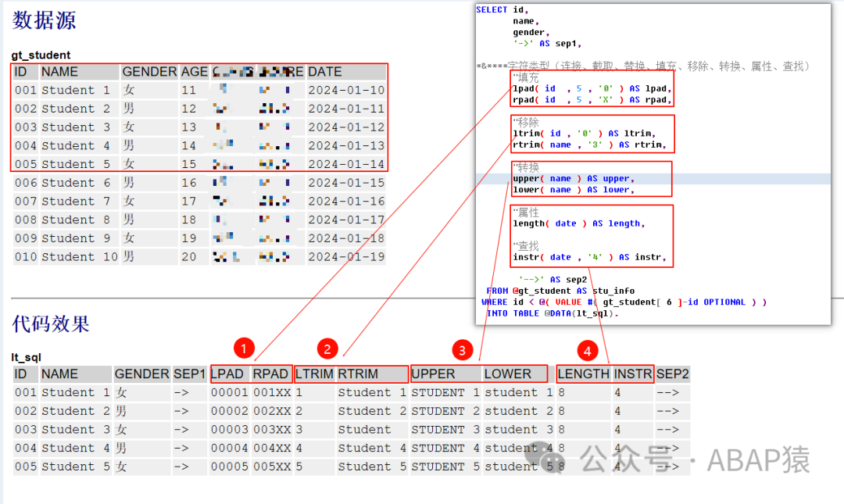The width and height of the screenshot is (844, 504).
Task: Select date cell 2024-01-12
Action: pos(346,127)
